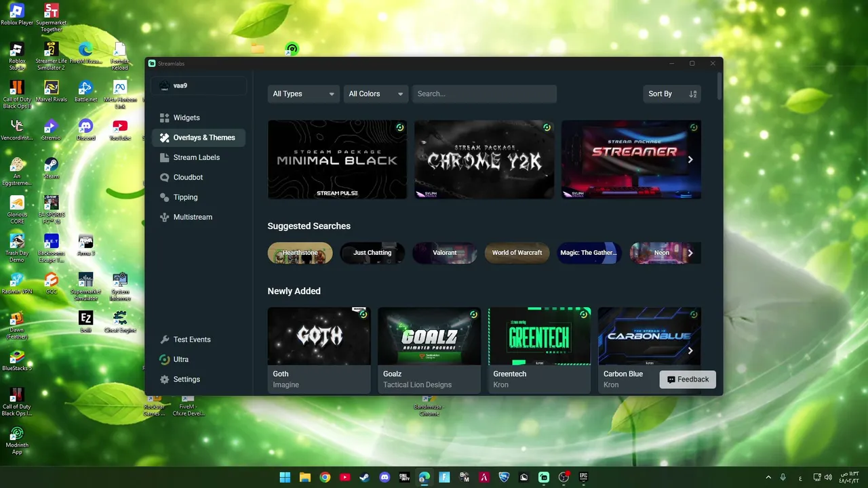Open the All Types filter dropdown

point(303,94)
